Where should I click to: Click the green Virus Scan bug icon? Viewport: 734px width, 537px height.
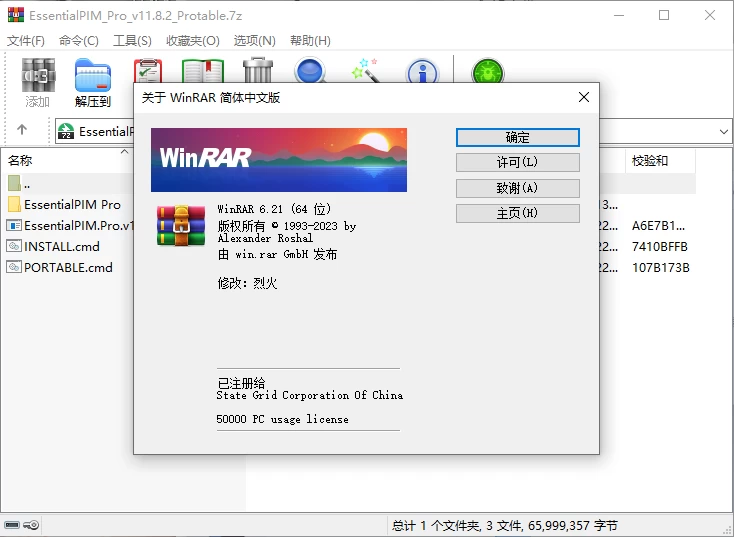coord(487,70)
